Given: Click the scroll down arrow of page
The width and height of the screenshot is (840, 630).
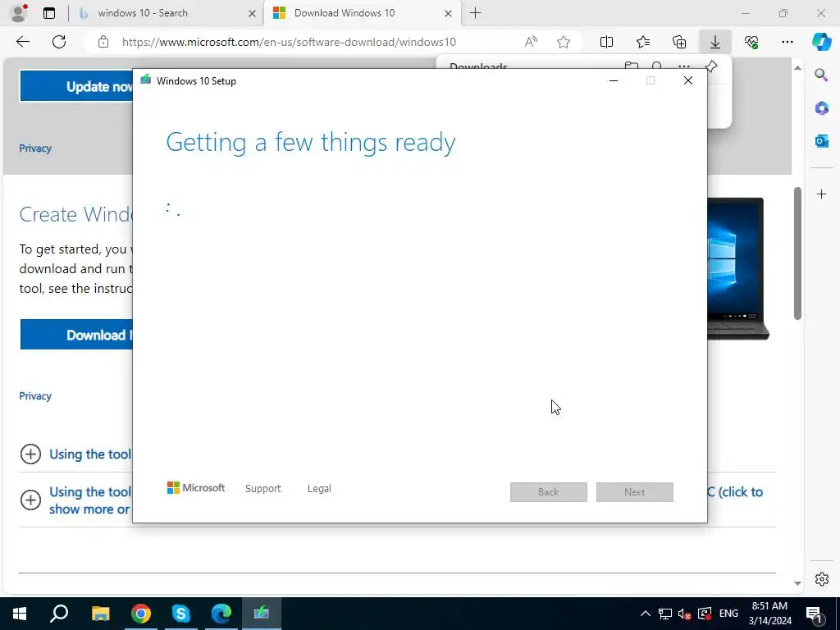Looking at the screenshot, I should click(797, 583).
